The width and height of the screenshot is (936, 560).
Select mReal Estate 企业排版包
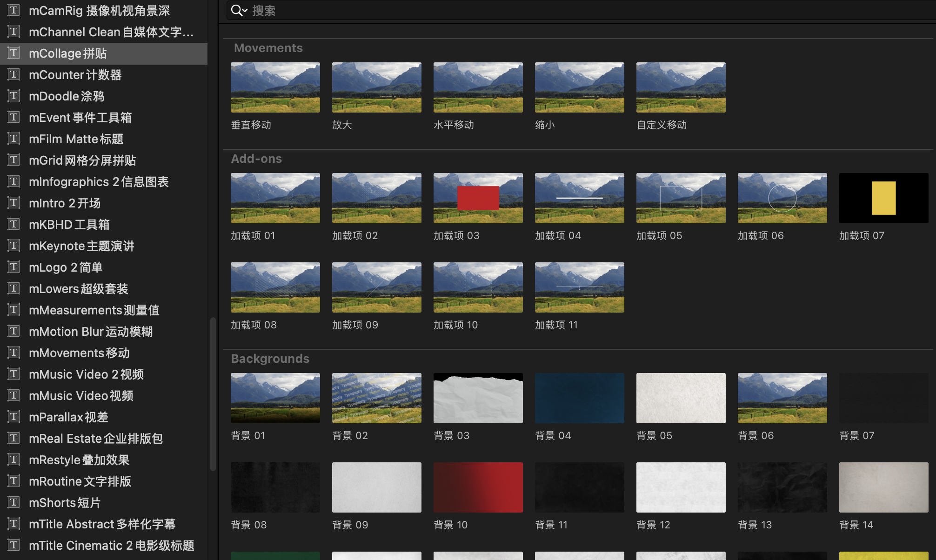click(104, 439)
